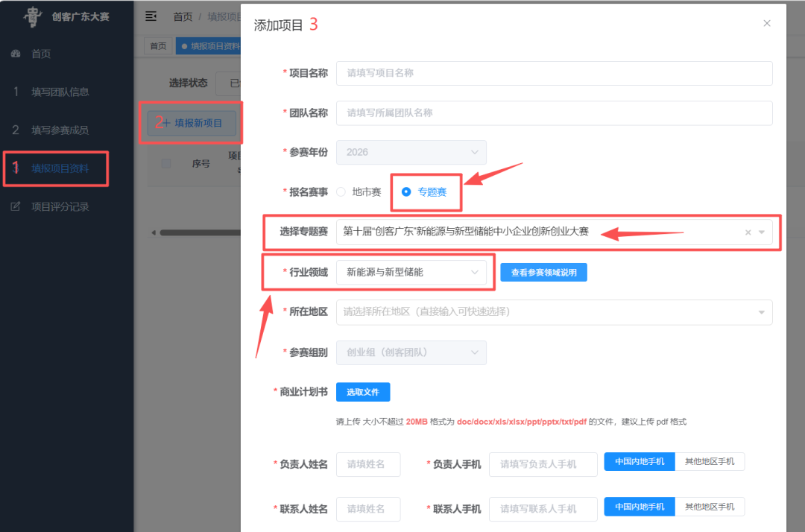
Task: Switch to the 填报项目资料 tab
Action: tap(209, 46)
